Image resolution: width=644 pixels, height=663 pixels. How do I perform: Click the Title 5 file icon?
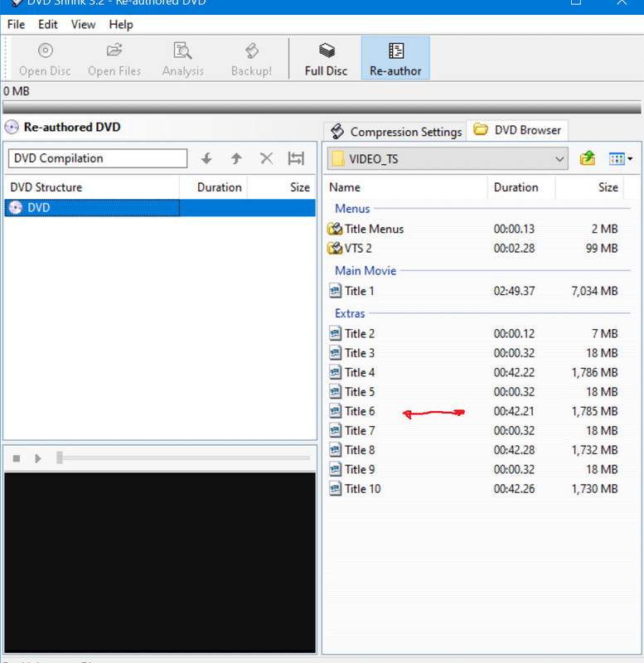click(x=336, y=392)
